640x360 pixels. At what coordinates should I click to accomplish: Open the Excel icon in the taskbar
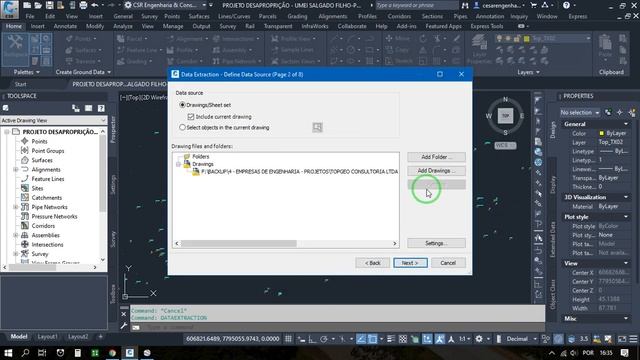pyautogui.click(x=95, y=353)
